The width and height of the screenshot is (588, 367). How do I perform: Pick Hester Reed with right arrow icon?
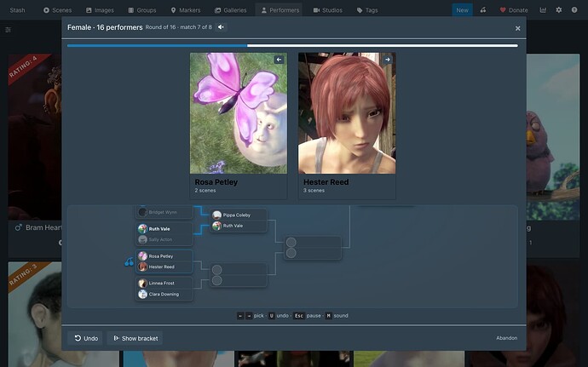[x=388, y=60]
